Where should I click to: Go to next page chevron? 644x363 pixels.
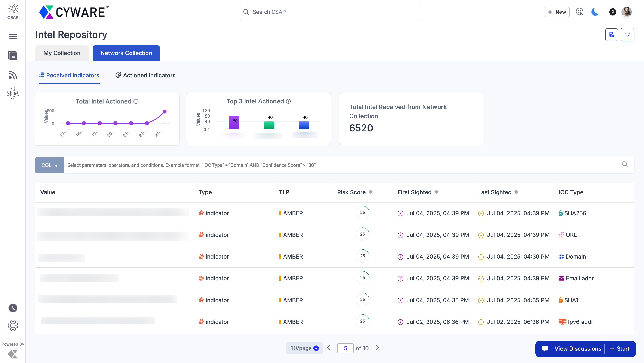tap(377, 348)
